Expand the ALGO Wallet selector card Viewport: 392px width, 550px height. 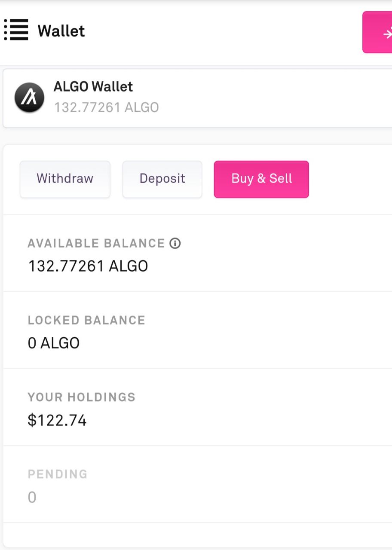click(197, 98)
